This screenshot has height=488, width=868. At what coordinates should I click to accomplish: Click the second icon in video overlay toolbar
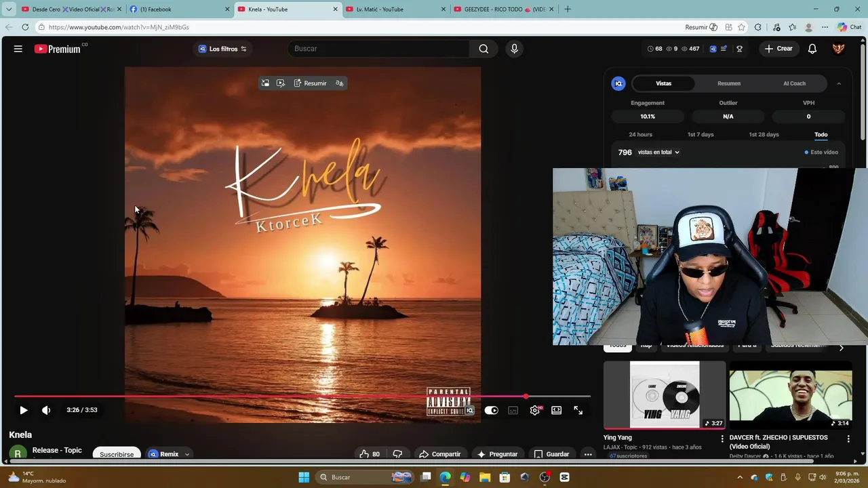pyautogui.click(x=281, y=83)
